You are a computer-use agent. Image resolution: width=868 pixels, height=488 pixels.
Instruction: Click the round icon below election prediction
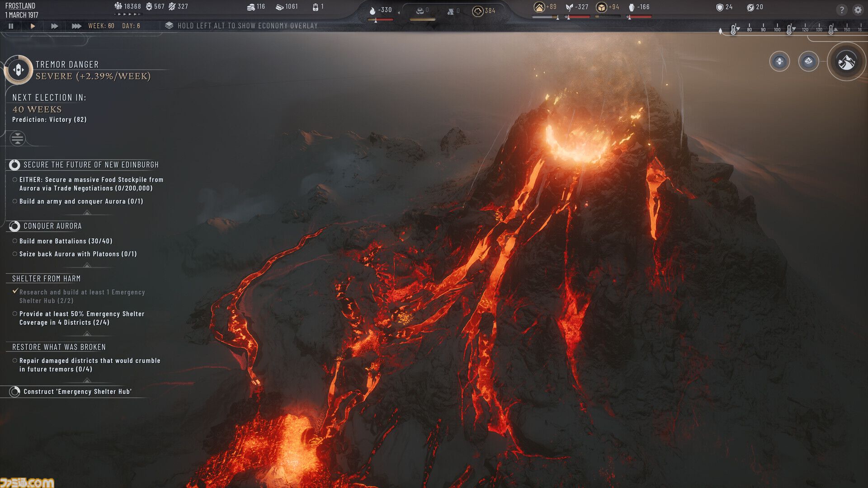[17, 138]
